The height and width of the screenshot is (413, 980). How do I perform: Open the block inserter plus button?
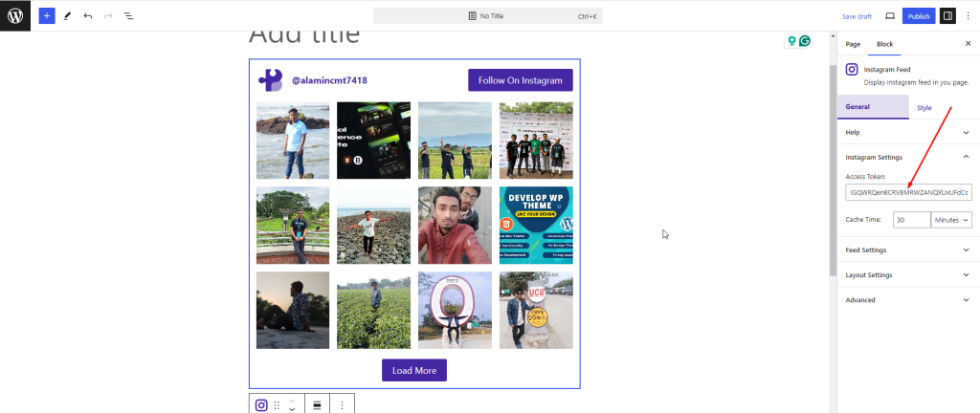[x=47, y=16]
